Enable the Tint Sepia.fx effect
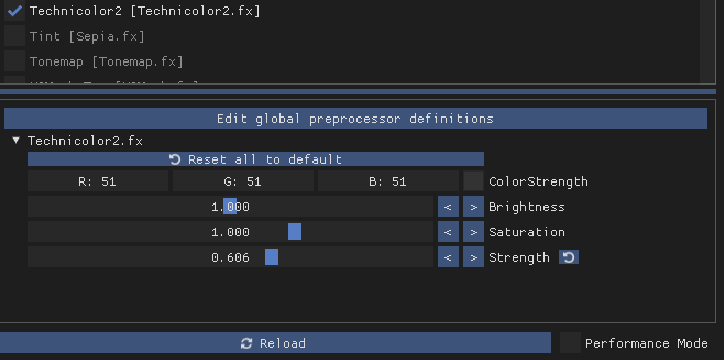 tap(14, 36)
